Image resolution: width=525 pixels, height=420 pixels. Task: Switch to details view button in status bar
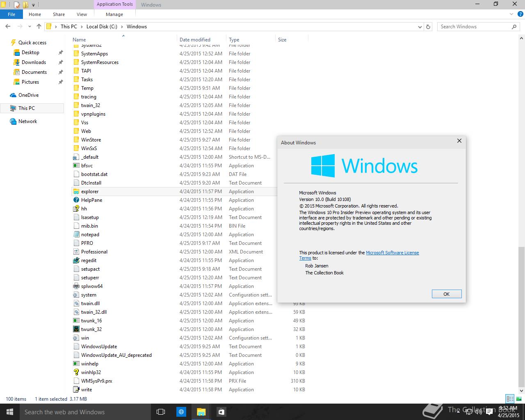point(510,399)
